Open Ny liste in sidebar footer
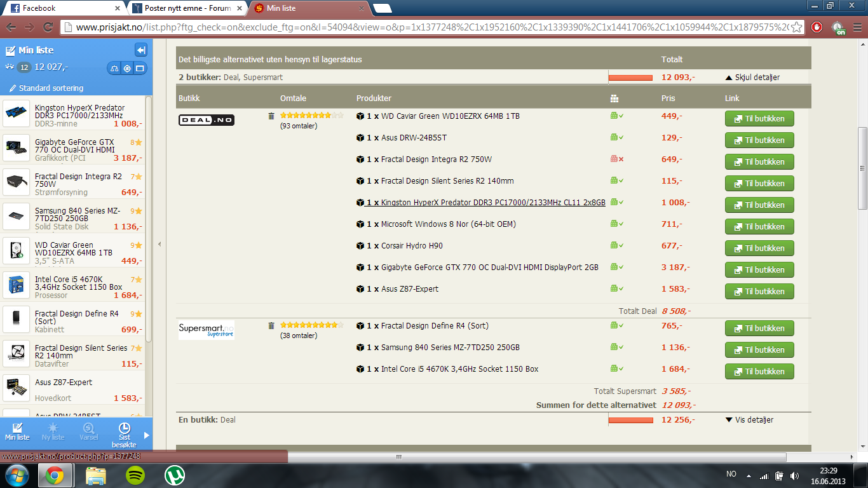 [x=53, y=431]
